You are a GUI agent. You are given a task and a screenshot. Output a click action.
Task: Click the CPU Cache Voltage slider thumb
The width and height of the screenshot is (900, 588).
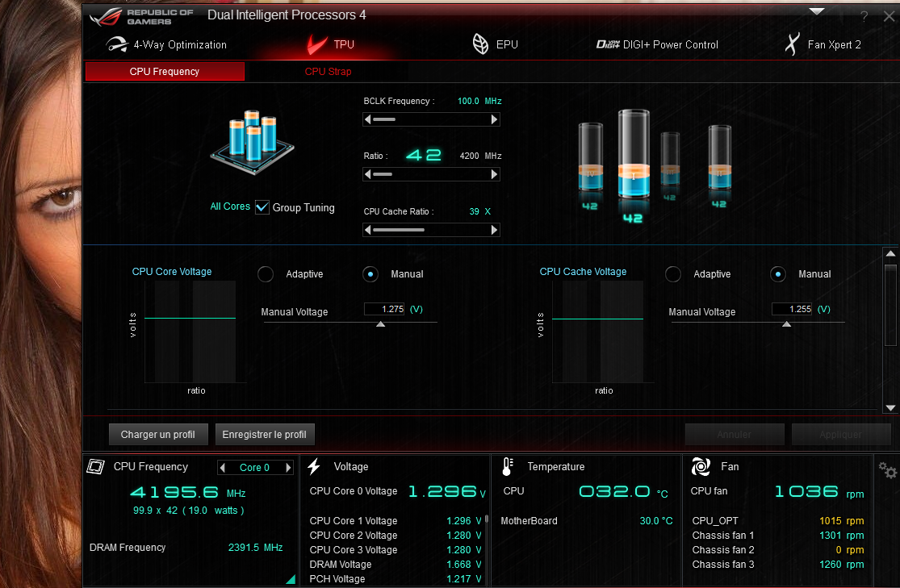787,324
